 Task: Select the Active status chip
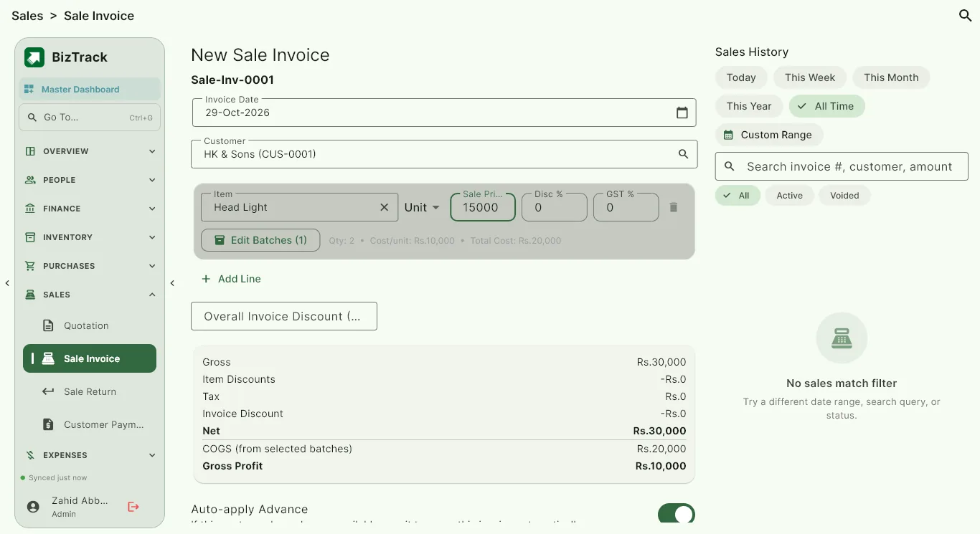click(789, 195)
